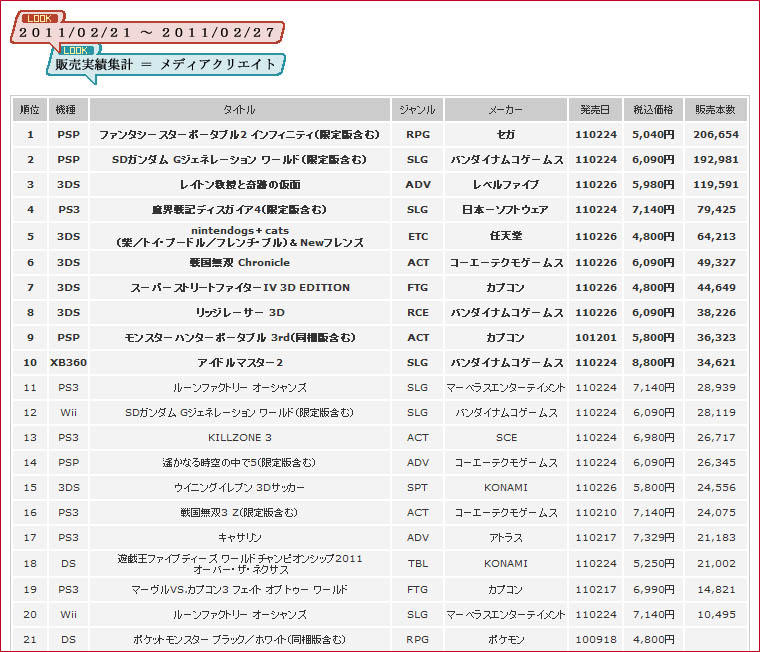Image resolution: width=760 pixels, height=652 pixels.
Task: Select title ポケットモンスター ブラック／ホワイト
Action: pos(239,640)
